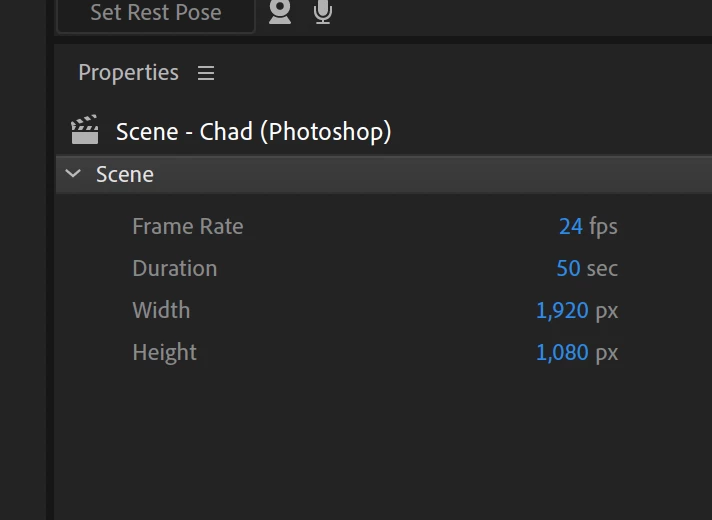
Task: Click the clapperboard scene icon
Action: point(85,131)
